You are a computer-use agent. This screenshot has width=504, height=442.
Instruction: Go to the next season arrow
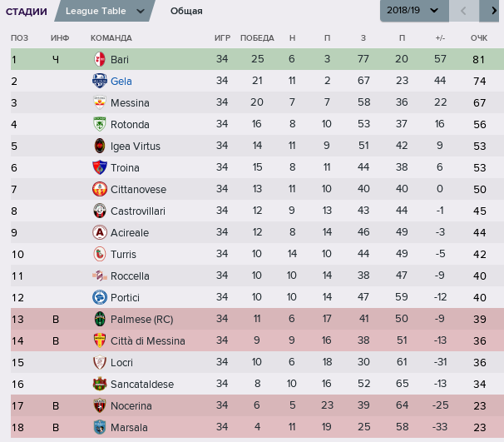pos(492,11)
